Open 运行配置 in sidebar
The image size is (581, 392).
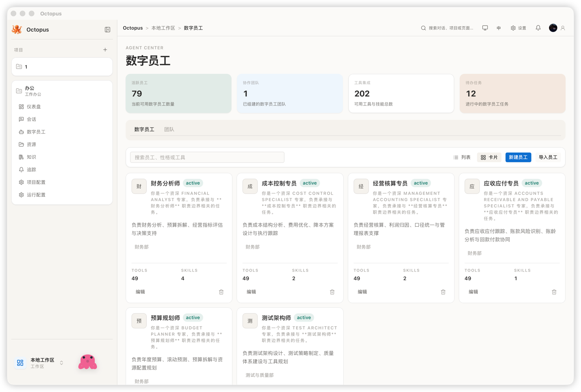click(62, 195)
